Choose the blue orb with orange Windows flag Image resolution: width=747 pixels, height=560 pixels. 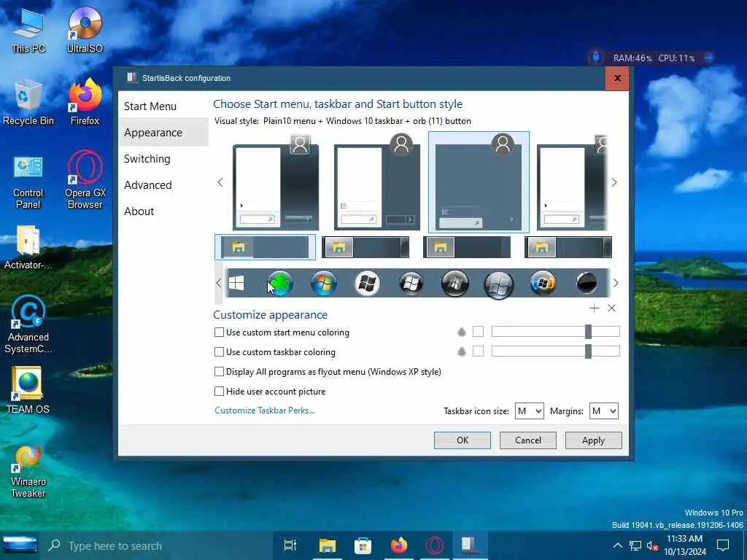point(543,284)
